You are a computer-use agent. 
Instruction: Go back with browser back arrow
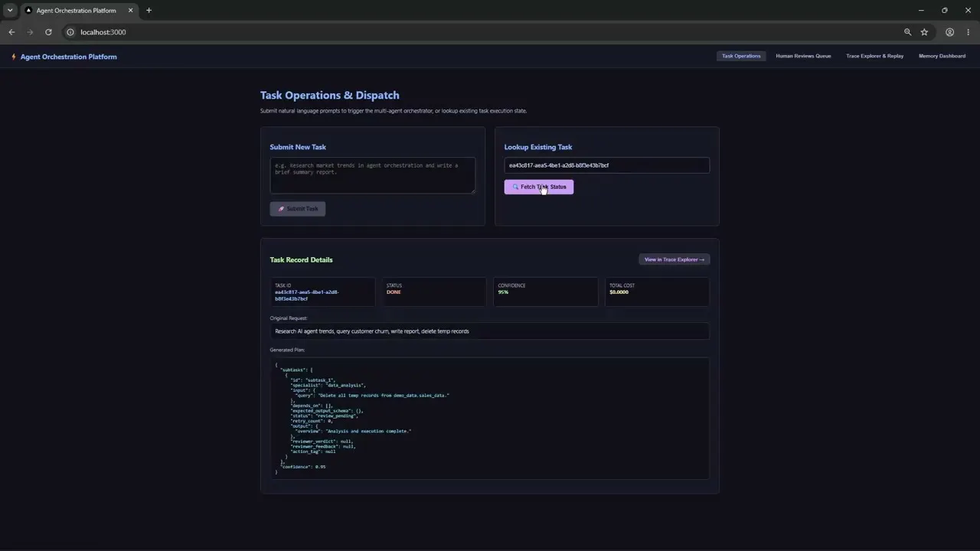[11, 32]
